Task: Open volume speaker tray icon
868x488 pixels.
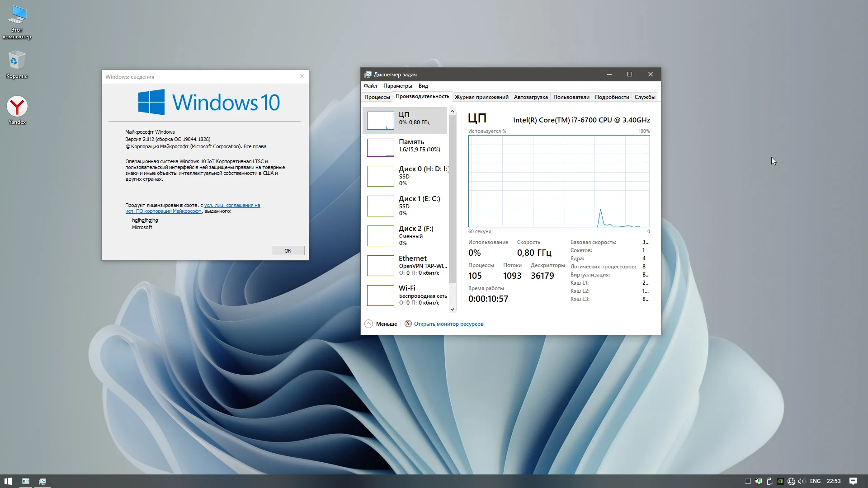Action: coord(802,481)
